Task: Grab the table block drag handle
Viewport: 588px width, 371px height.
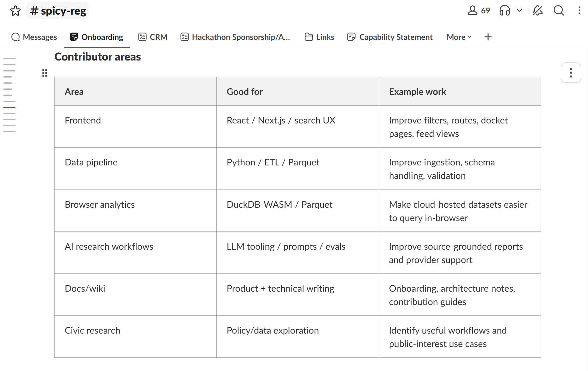Action: pos(45,73)
